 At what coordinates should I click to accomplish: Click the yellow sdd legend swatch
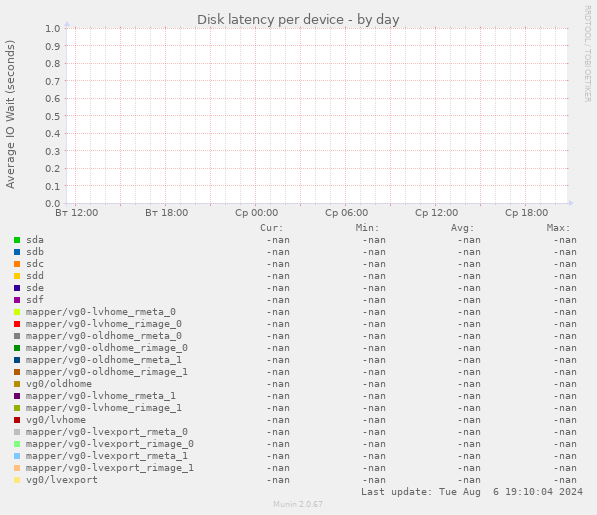pyautogui.click(x=17, y=276)
